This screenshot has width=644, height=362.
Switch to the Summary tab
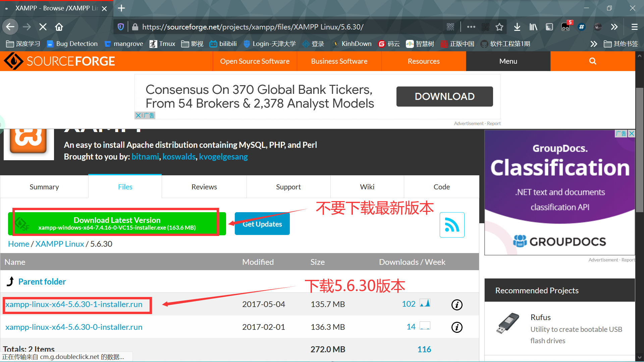tap(44, 187)
